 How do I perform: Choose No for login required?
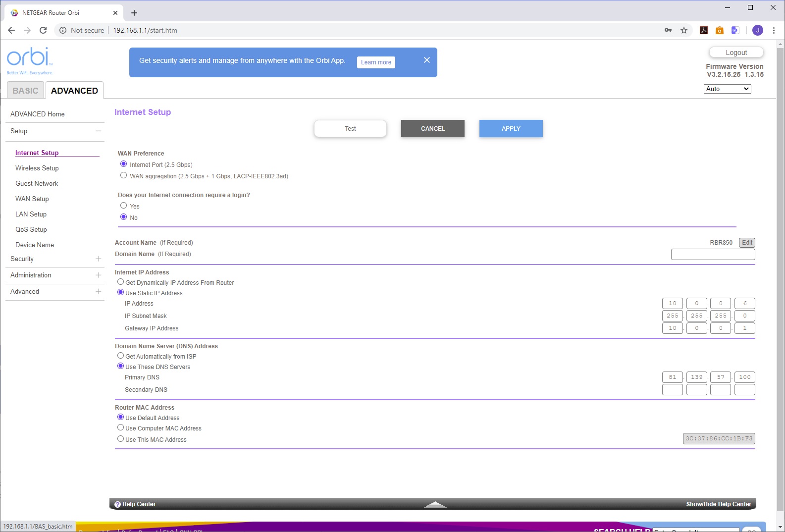click(124, 217)
